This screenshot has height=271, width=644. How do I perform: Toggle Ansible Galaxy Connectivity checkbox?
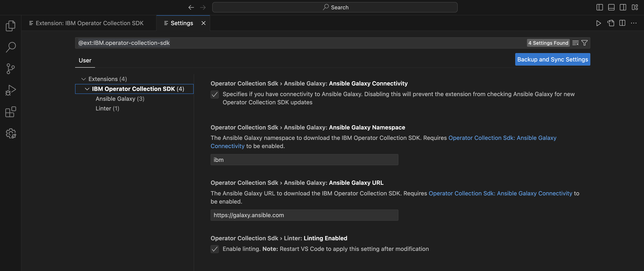(x=214, y=95)
